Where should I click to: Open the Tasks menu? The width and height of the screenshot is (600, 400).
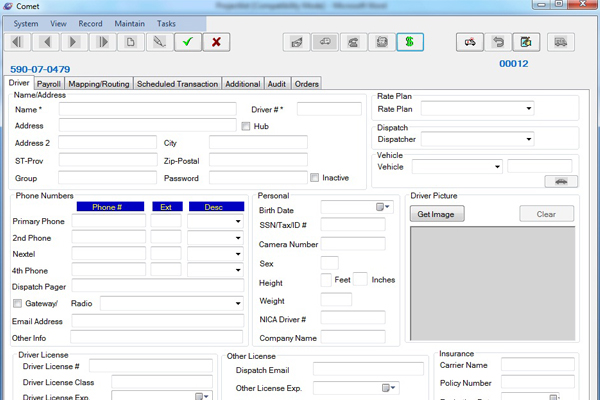click(166, 24)
